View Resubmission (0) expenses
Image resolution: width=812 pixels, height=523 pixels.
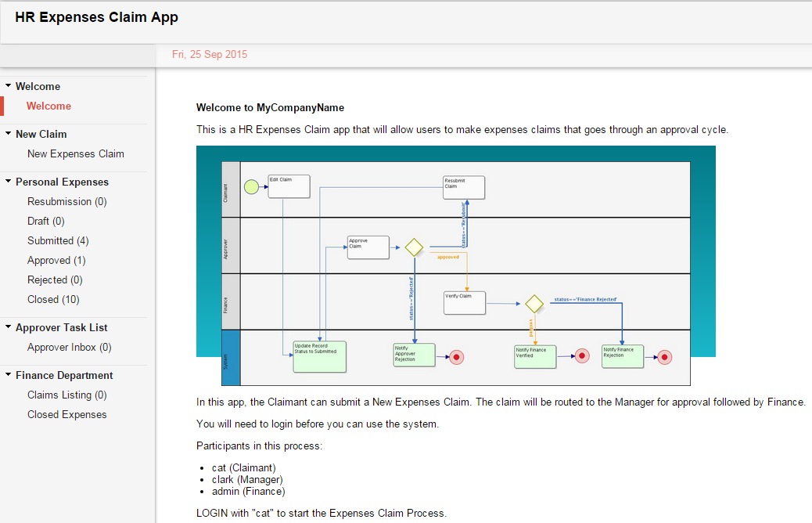pos(66,201)
